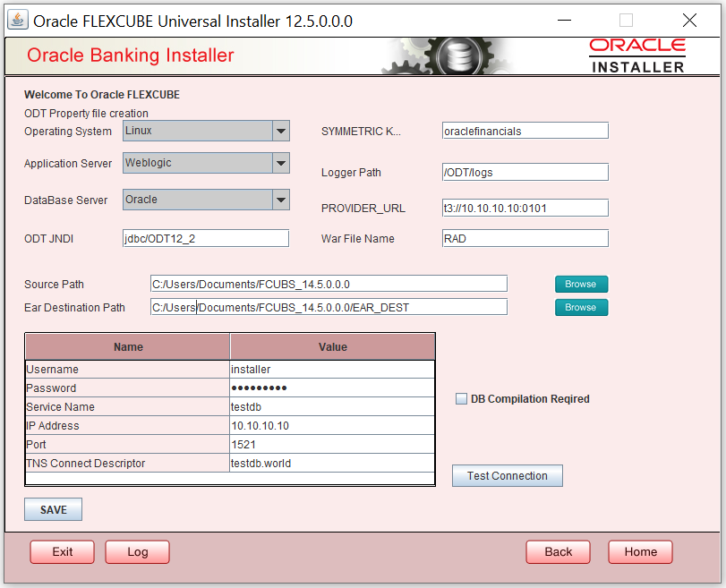Click the masked Password value cell
Image resolution: width=726 pixels, height=588 pixels.
tap(332, 388)
